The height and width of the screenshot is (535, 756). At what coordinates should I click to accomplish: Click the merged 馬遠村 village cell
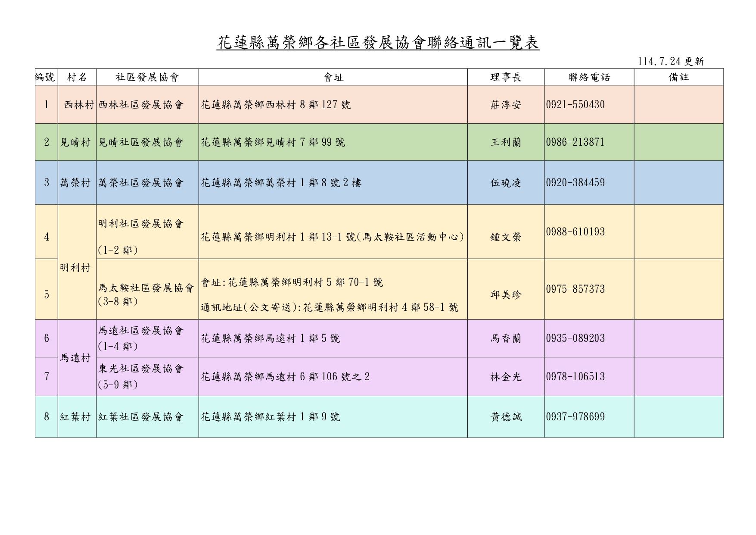coord(75,358)
